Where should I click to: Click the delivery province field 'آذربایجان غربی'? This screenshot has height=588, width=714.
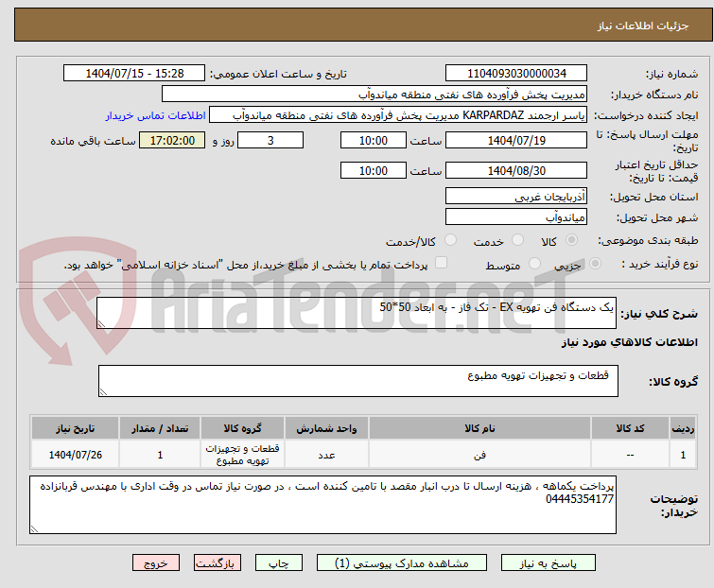tap(516, 196)
